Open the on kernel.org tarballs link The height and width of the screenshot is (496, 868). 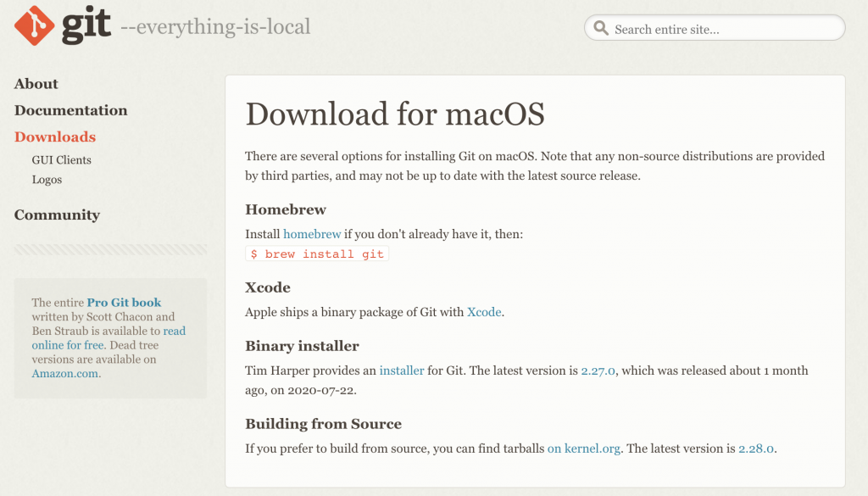click(x=583, y=449)
